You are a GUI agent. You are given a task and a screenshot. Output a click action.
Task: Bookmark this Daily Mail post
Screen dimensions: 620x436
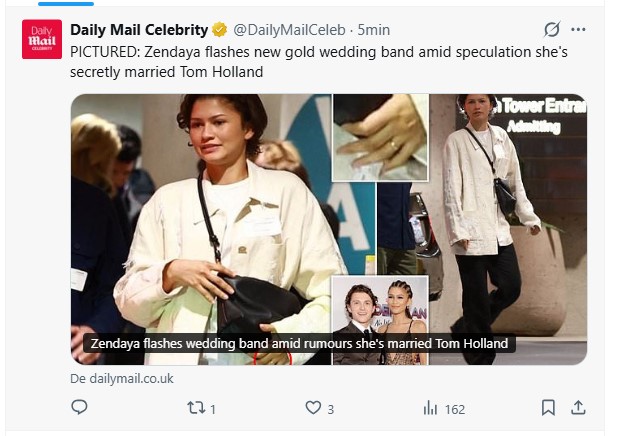548,408
